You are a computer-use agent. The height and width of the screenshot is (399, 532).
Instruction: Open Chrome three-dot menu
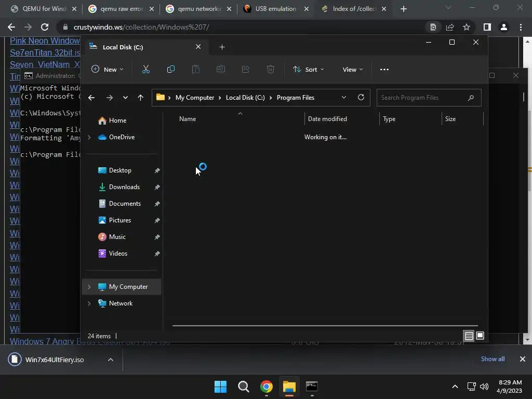521,27
